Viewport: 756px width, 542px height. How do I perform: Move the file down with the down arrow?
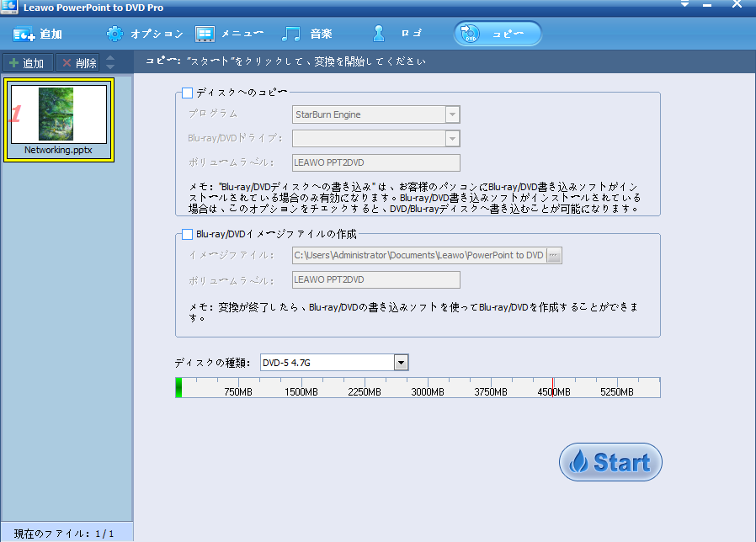(110, 66)
